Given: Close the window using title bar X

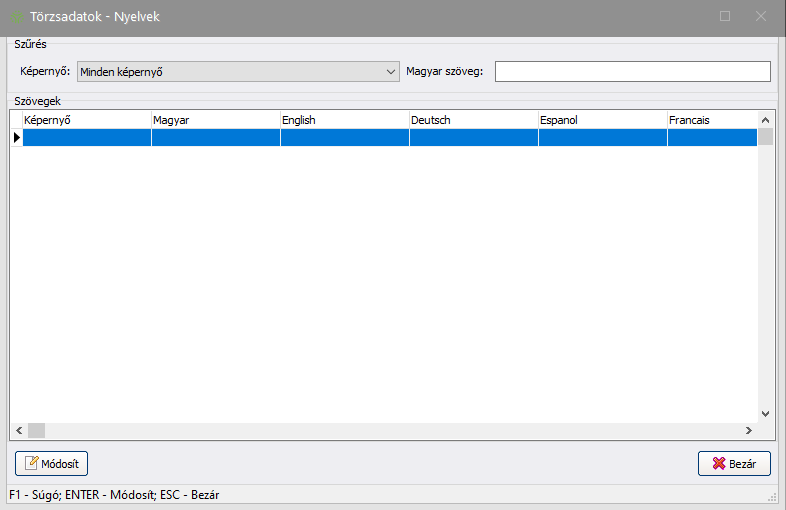Looking at the screenshot, I should [x=761, y=17].
